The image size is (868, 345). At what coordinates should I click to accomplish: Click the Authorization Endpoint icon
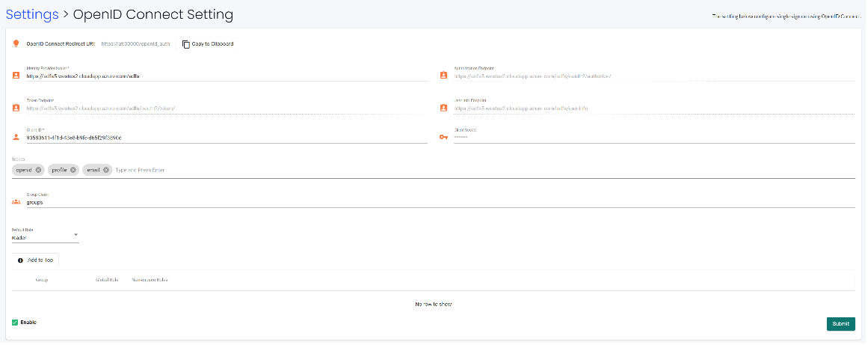(x=443, y=76)
